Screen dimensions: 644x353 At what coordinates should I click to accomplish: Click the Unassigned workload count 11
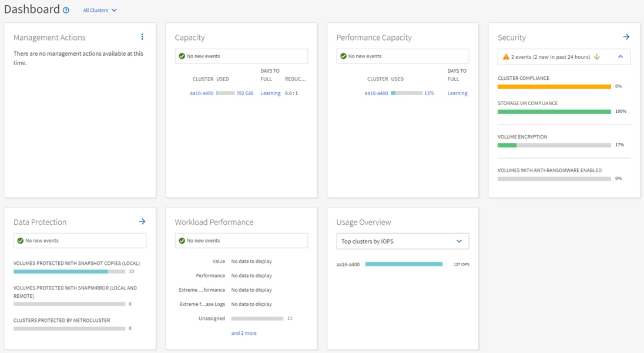[290, 318]
